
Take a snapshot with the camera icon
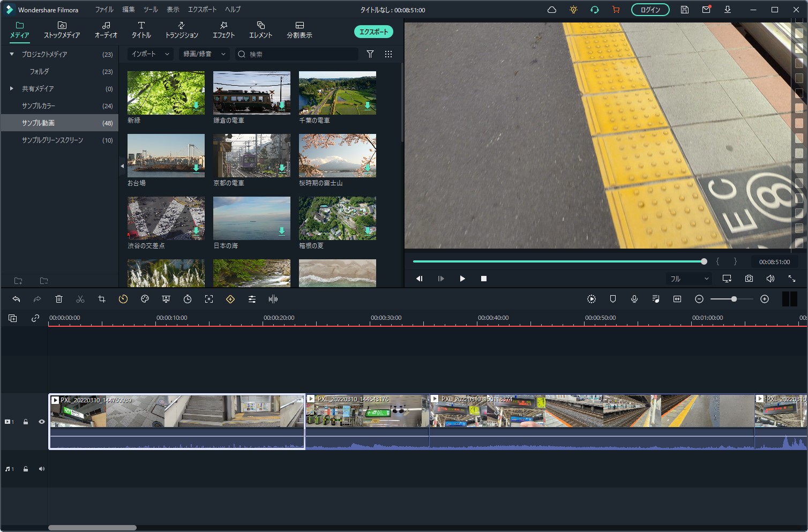pos(749,279)
